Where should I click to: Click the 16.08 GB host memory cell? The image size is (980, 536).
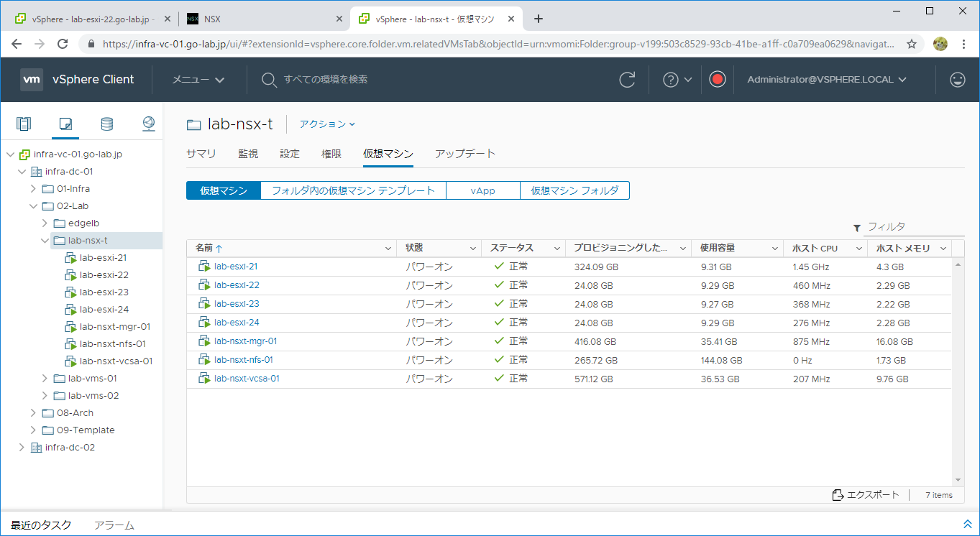[894, 341]
